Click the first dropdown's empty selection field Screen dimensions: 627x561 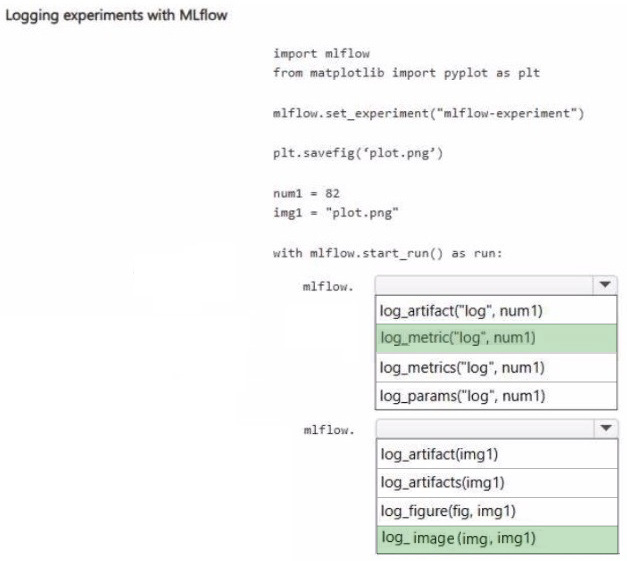pyautogui.click(x=484, y=285)
